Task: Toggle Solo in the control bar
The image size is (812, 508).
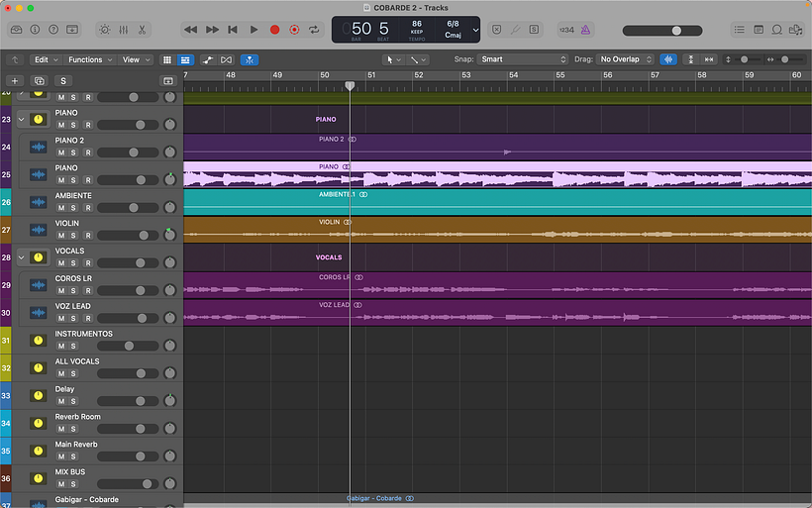Action: click(x=534, y=30)
